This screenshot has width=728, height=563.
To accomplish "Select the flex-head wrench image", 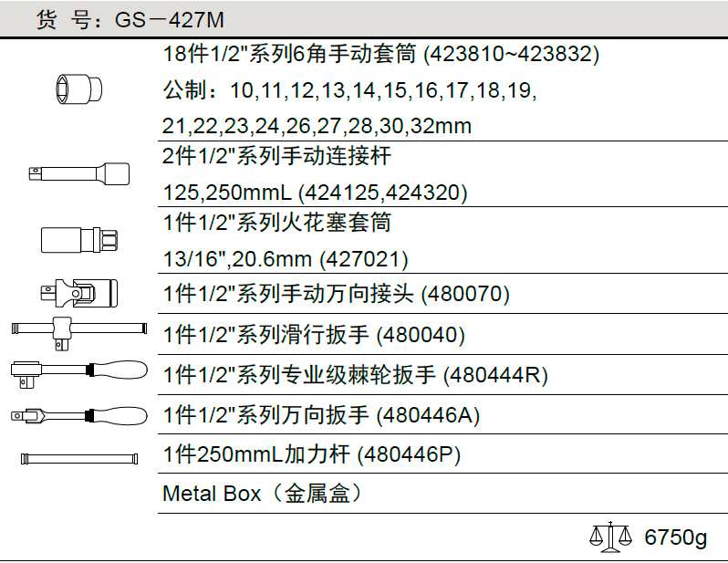I will (x=78, y=415).
